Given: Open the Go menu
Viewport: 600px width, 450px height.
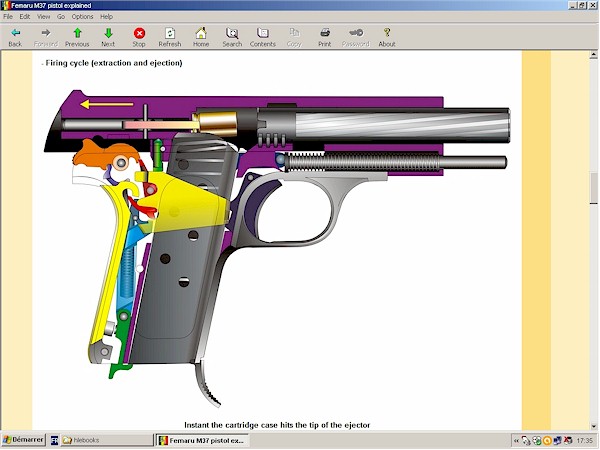Looking at the screenshot, I should click(x=61, y=16).
